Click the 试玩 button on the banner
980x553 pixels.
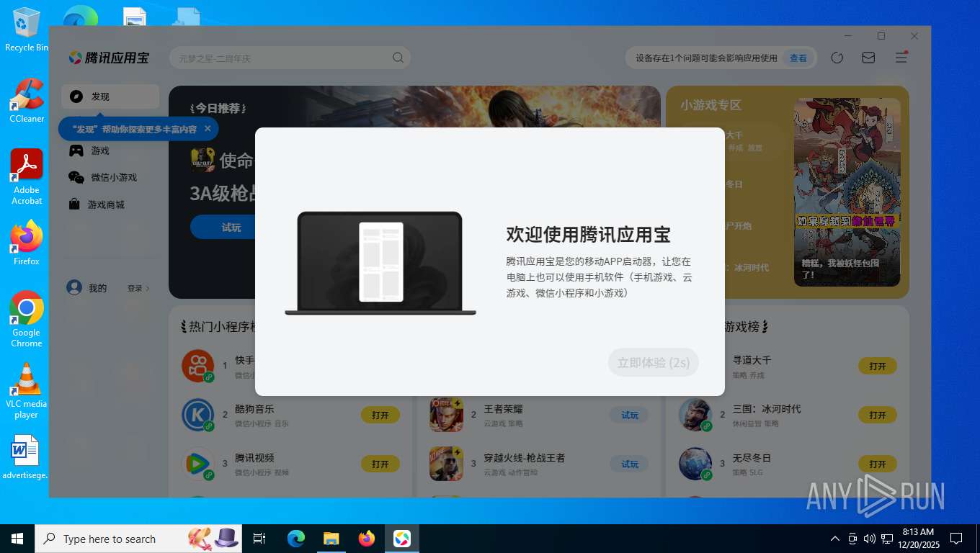coord(231,228)
